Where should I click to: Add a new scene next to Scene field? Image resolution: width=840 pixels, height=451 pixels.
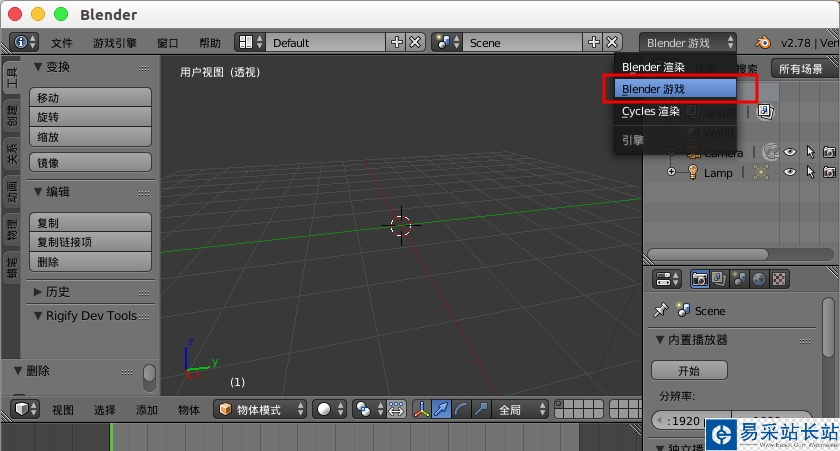click(594, 42)
